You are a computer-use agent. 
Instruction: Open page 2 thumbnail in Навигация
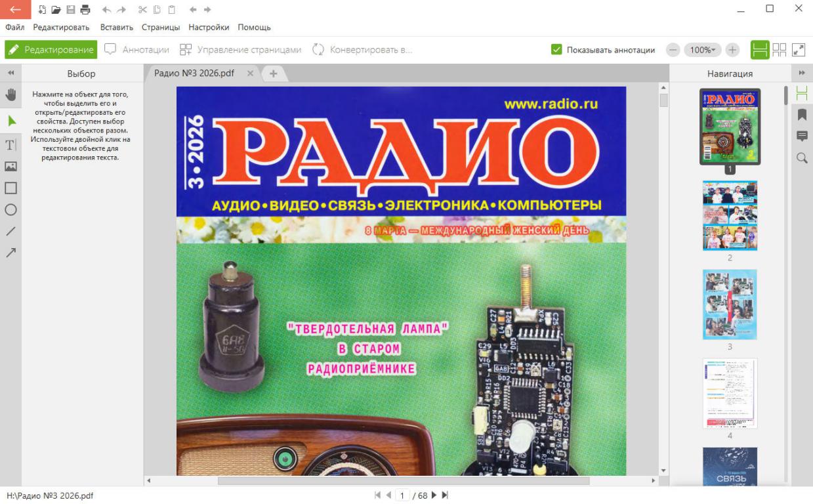pyautogui.click(x=730, y=216)
